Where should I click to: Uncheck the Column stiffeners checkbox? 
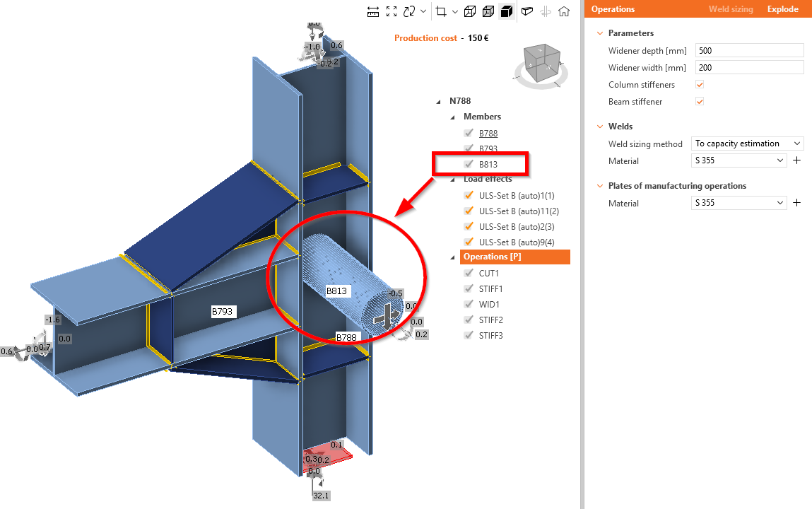pyautogui.click(x=700, y=84)
